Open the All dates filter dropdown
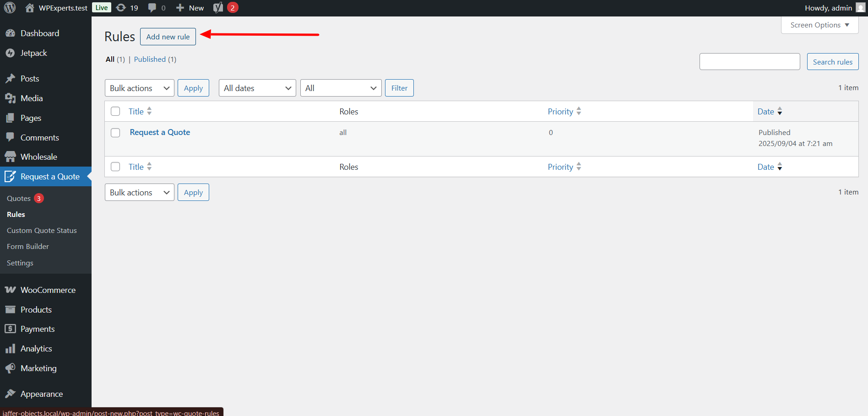This screenshot has height=416, width=868. pyautogui.click(x=257, y=88)
